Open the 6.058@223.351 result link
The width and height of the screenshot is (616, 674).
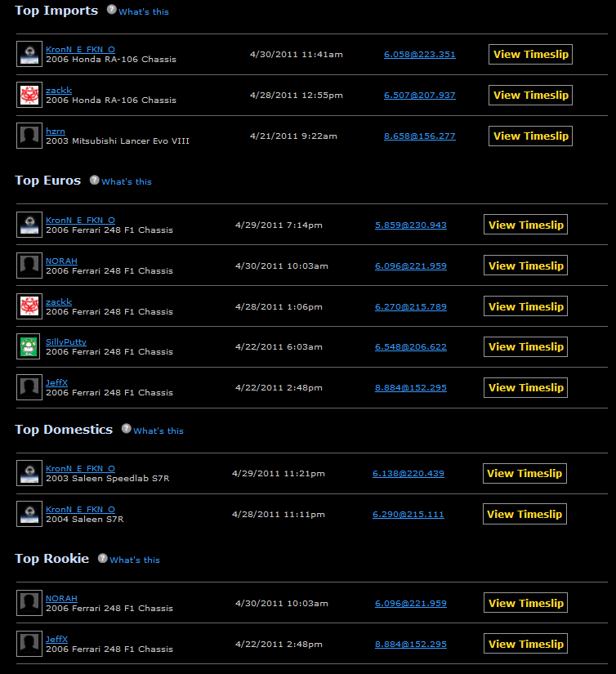tap(419, 54)
